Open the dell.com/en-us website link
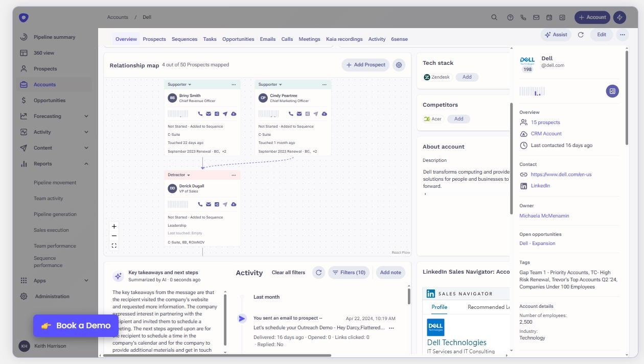The image size is (644, 364). [x=561, y=175]
